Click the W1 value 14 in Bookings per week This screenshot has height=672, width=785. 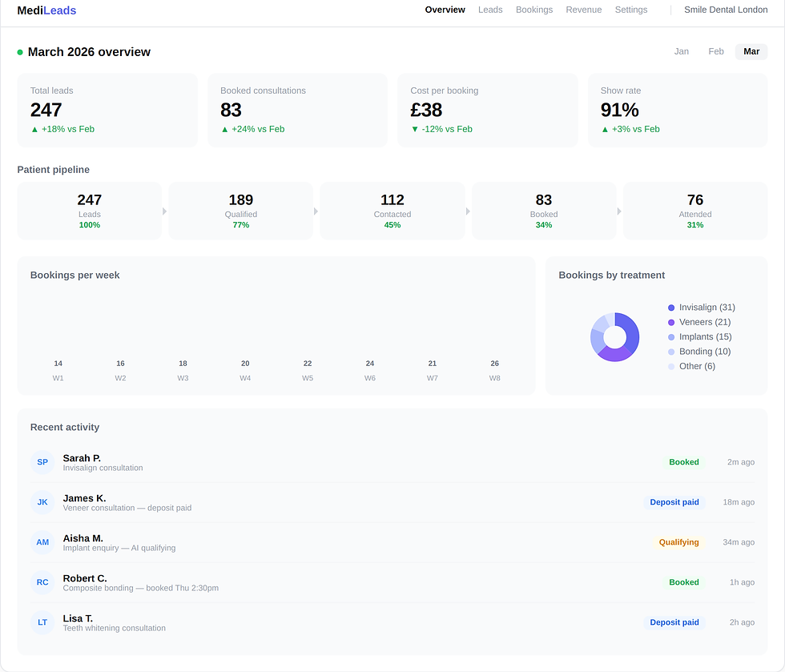tap(58, 364)
